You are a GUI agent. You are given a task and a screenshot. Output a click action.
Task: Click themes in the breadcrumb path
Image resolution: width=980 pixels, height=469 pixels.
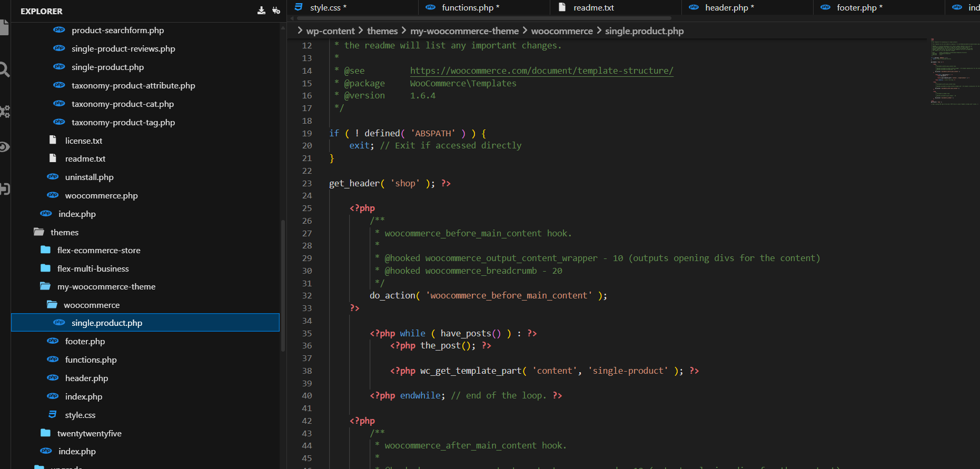pos(382,31)
